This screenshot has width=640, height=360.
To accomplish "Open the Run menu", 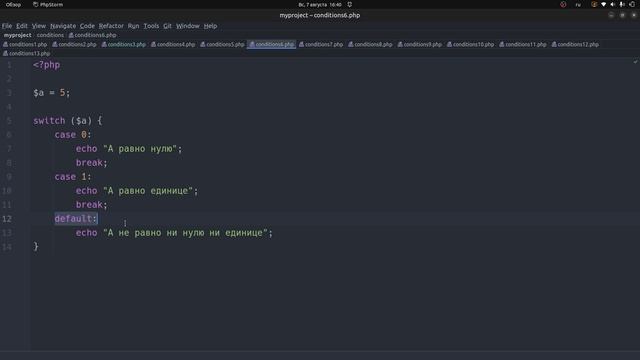I will (133, 26).
